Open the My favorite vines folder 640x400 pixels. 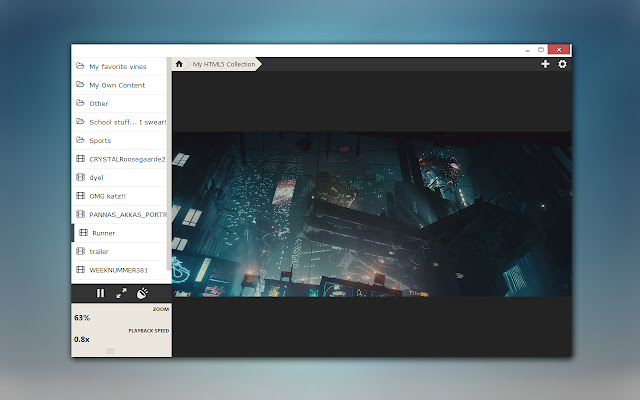click(119, 67)
